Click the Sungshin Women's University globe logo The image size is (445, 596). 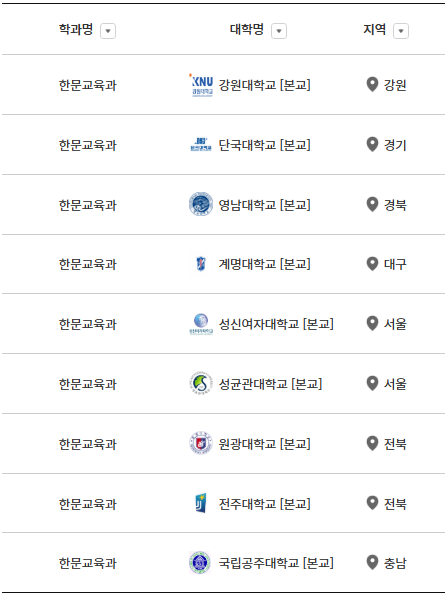tap(201, 324)
